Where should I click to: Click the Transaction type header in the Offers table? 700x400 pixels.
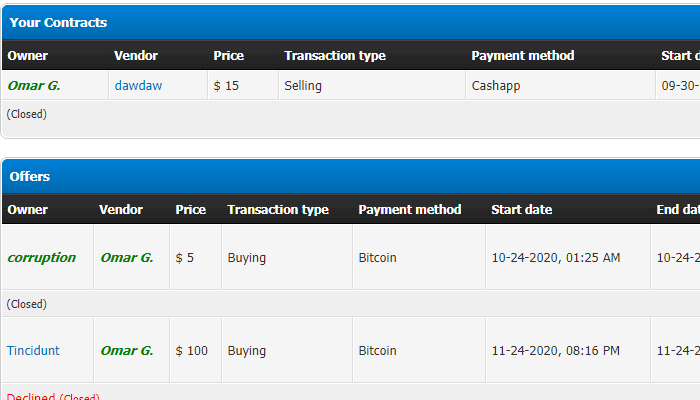[x=278, y=210]
